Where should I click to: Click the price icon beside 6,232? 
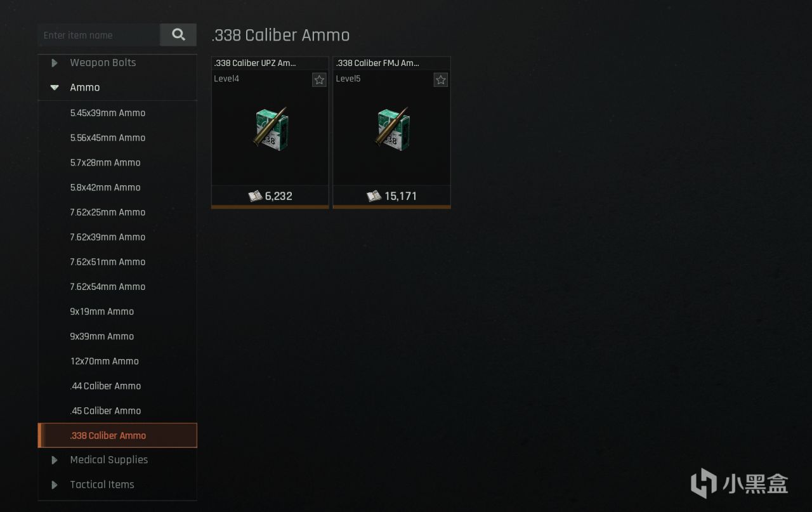pyautogui.click(x=255, y=196)
